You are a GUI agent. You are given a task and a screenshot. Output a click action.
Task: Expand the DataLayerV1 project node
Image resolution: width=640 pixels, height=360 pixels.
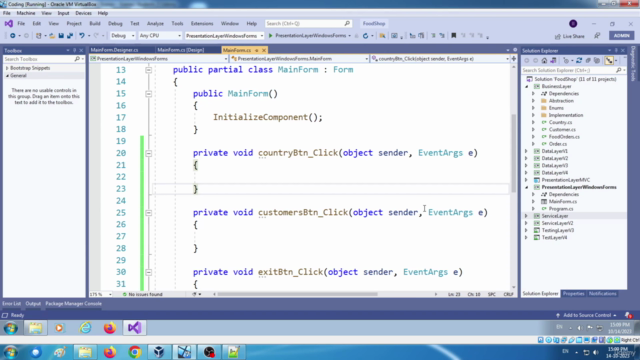(x=526, y=151)
